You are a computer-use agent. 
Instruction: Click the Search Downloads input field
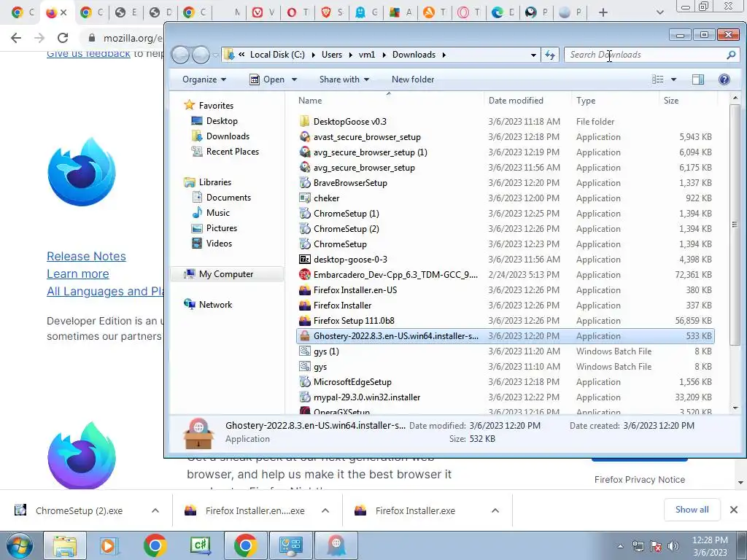(646, 55)
